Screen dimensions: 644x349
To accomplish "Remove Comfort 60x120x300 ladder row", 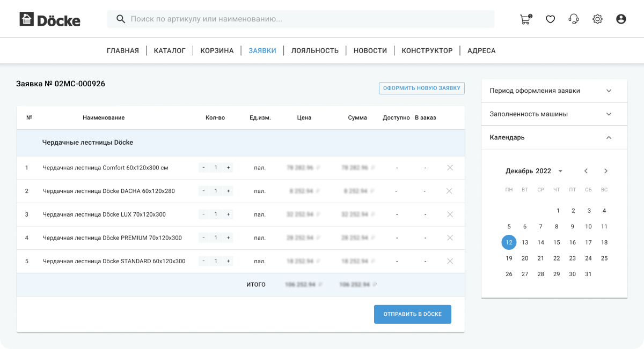I will click(x=450, y=168).
